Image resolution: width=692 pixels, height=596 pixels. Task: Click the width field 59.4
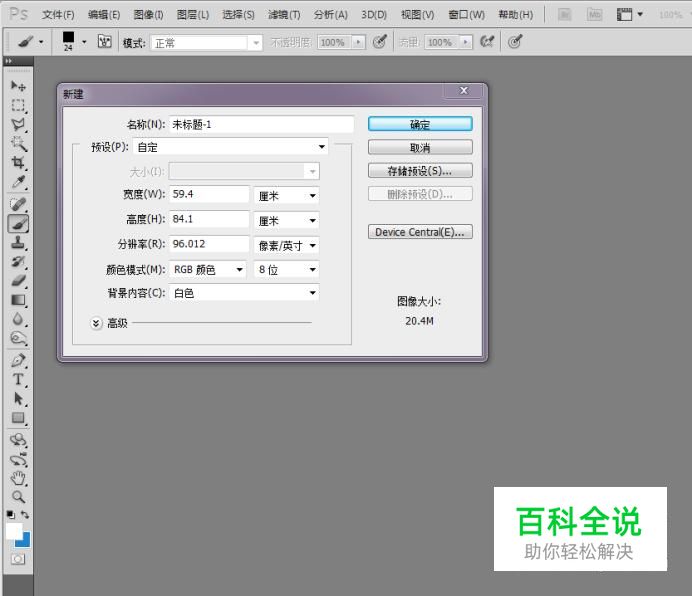[209, 194]
